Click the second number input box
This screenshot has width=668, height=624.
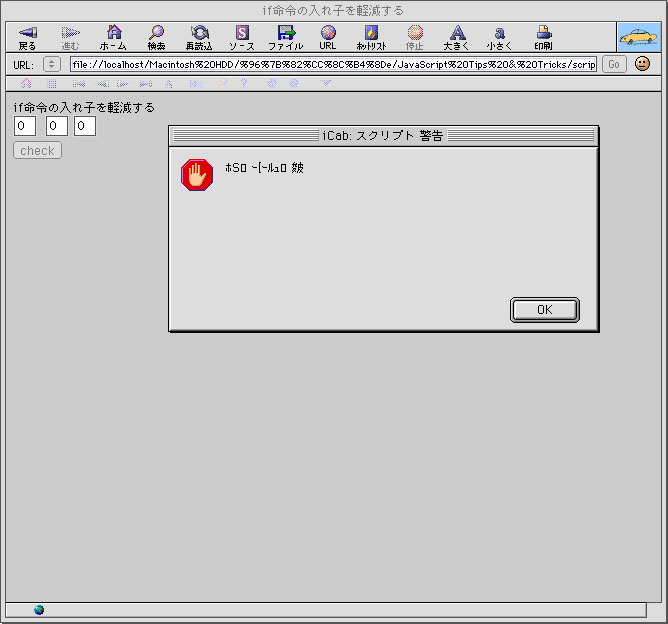tap(57, 126)
